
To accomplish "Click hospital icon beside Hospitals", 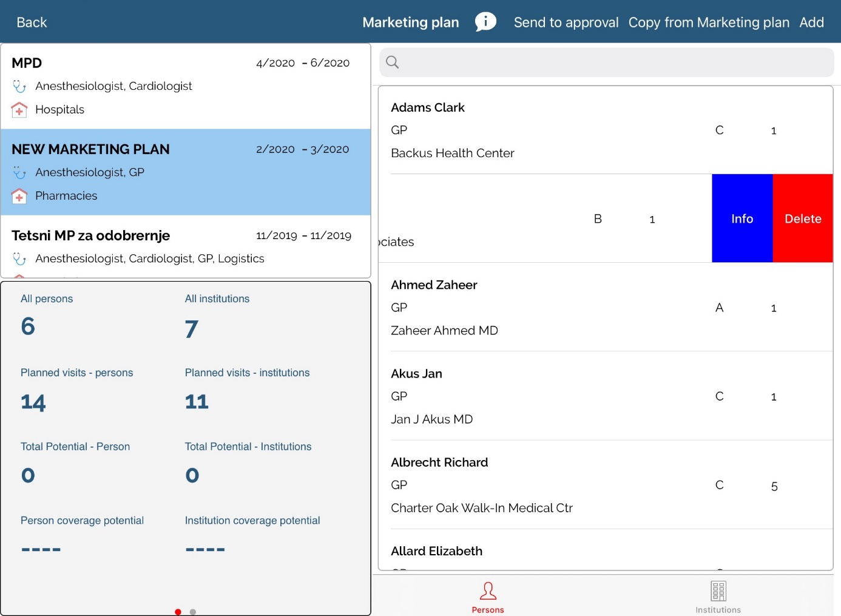I will click(x=19, y=110).
